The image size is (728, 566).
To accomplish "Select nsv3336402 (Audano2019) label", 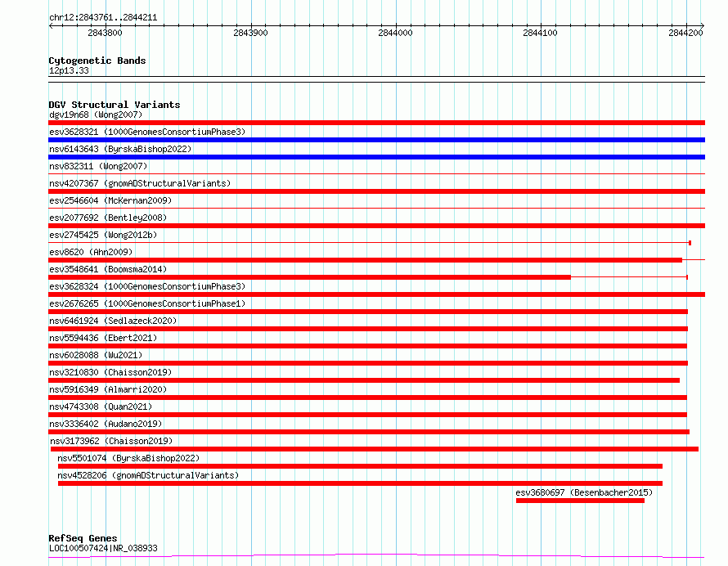I will click(x=106, y=424).
